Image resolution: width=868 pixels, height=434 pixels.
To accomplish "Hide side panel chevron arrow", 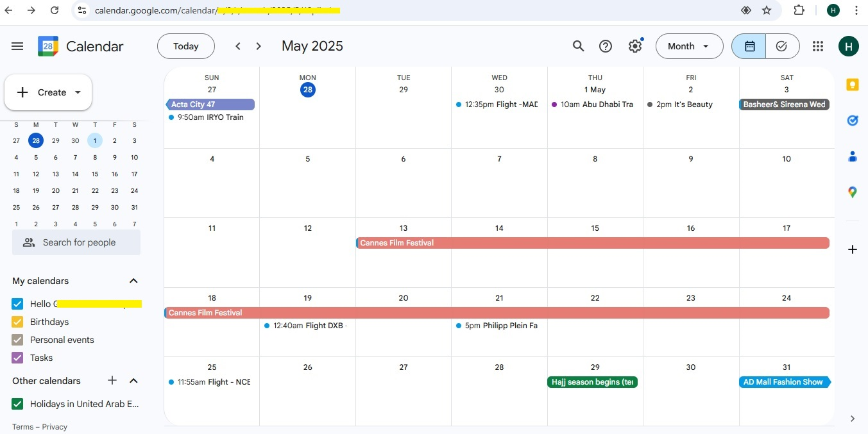I will (853, 419).
